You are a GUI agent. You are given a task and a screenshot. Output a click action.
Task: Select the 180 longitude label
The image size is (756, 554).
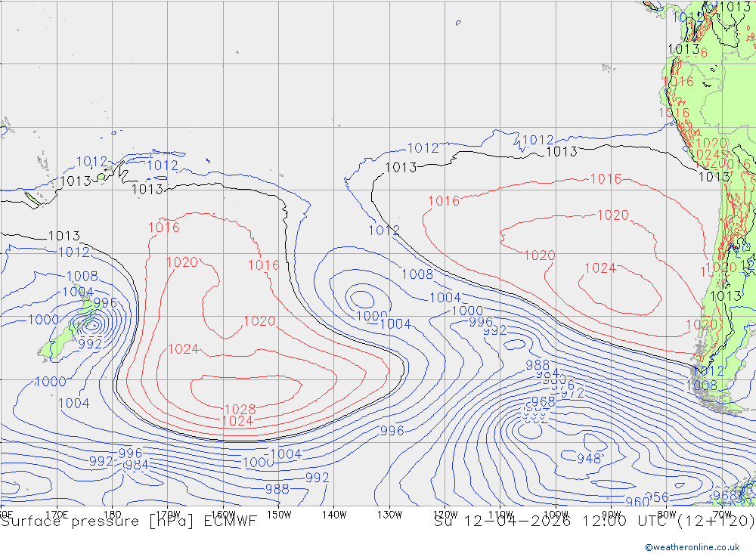(x=112, y=515)
